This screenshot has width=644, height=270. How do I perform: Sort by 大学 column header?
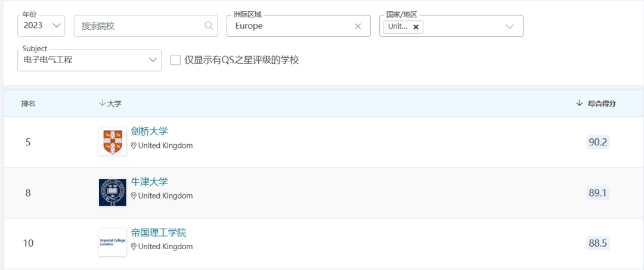point(110,103)
